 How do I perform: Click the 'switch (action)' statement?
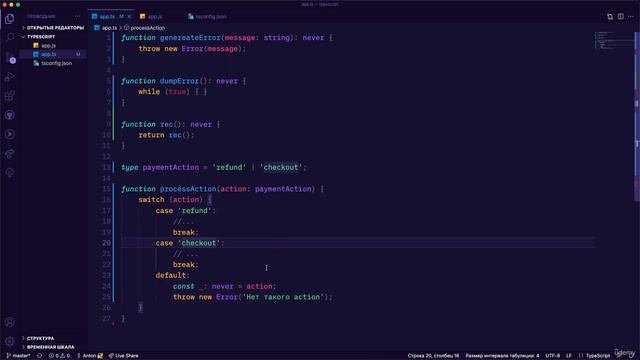(171, 200)
